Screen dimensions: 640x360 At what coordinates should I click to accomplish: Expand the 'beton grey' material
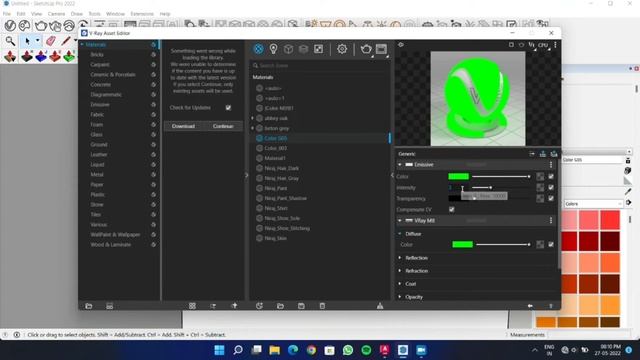[252, 128]
